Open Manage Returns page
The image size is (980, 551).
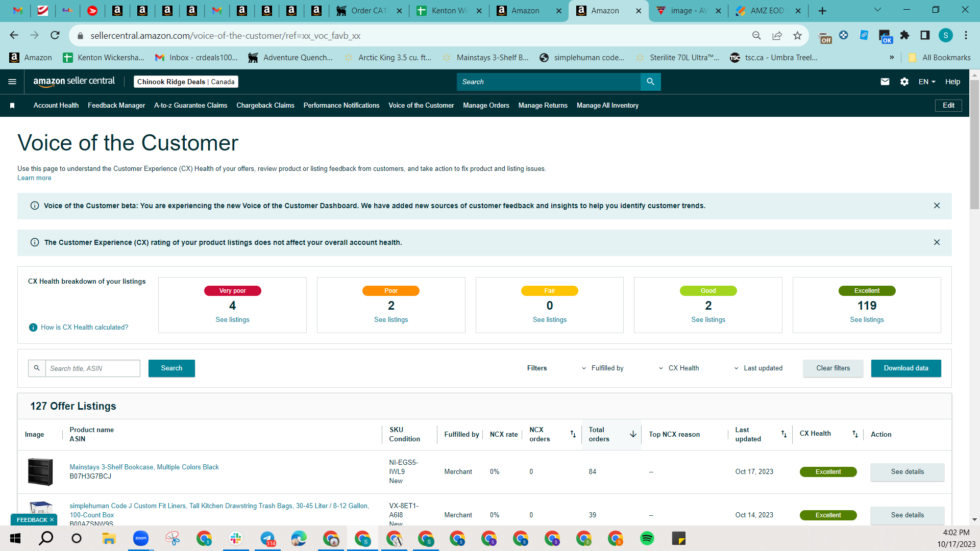pyautogui.click(x=543, y=106)
